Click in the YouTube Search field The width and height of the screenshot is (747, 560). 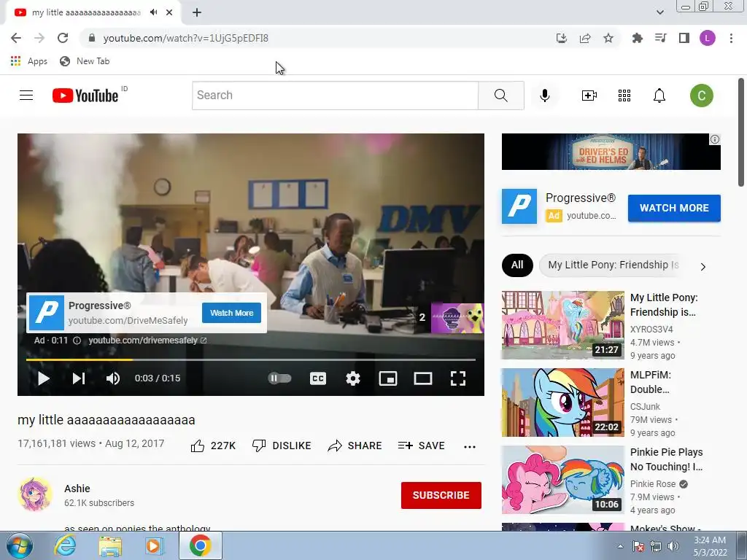pyautogui.click(x=335, y=96)
